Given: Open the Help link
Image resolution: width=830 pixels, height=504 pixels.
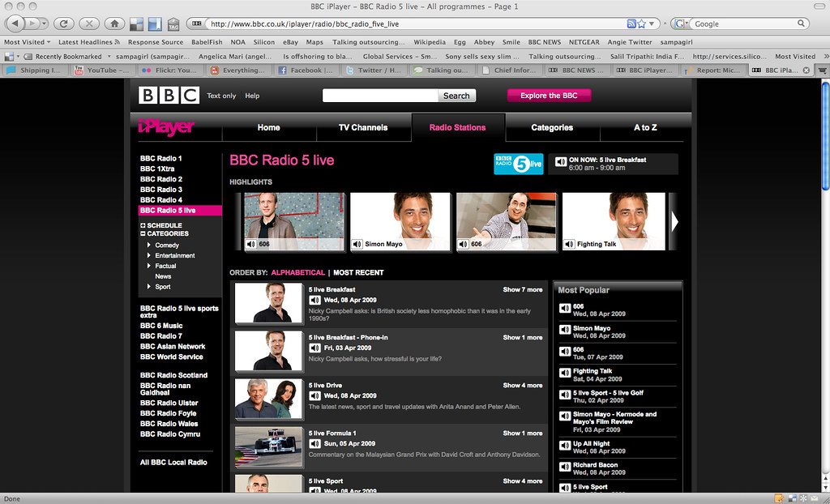Looking at the screenshot, I should click(x=253, y=96).
